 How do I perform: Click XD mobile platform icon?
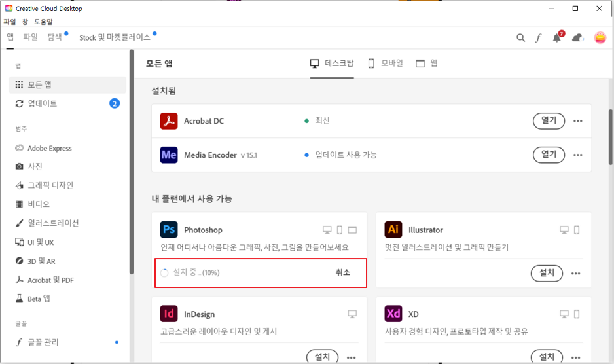[577, 314]
